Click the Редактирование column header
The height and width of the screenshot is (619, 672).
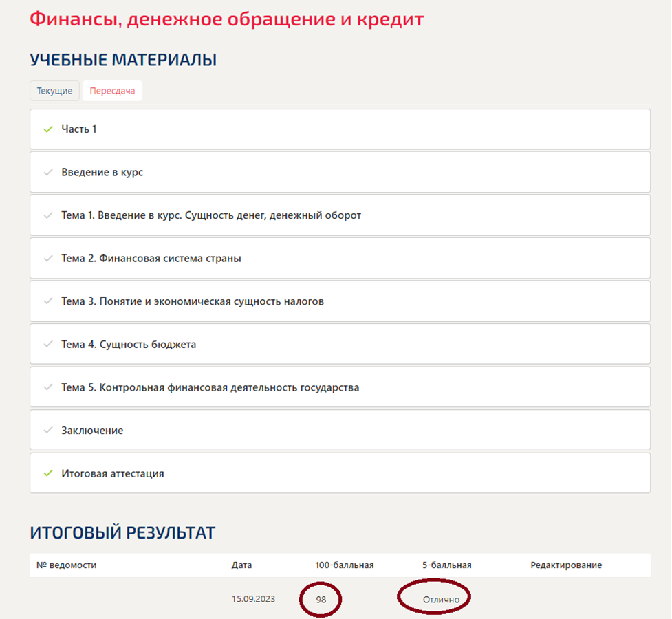pos(566,565)
